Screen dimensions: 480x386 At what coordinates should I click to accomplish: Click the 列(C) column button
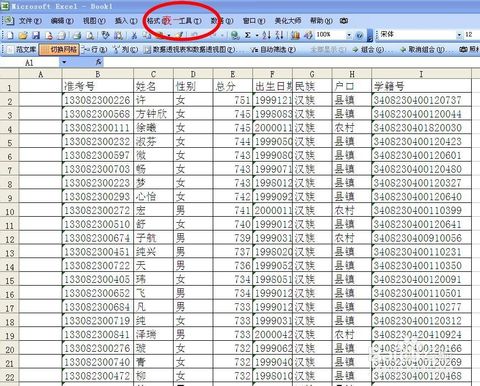tap(125, 49)
